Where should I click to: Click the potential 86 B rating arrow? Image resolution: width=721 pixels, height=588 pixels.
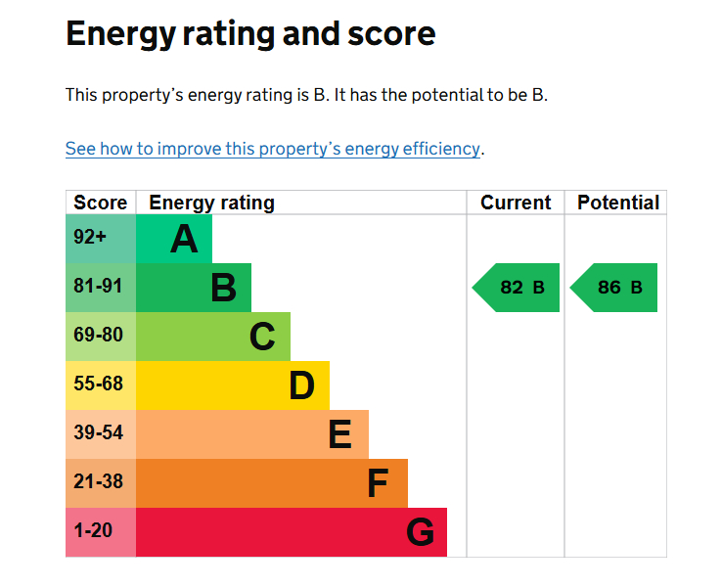613,288
